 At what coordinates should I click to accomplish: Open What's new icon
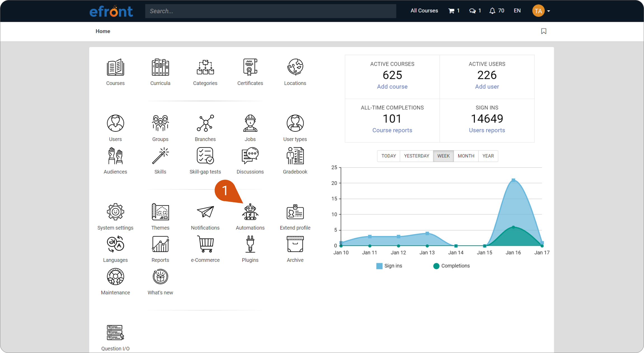tap(160, 277)
